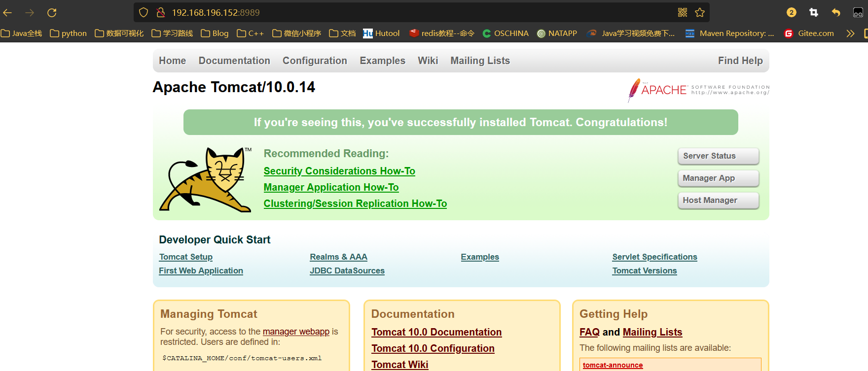The image size is (868, 371).
Task: Click the Server Status button
Action: click(718, 156)
